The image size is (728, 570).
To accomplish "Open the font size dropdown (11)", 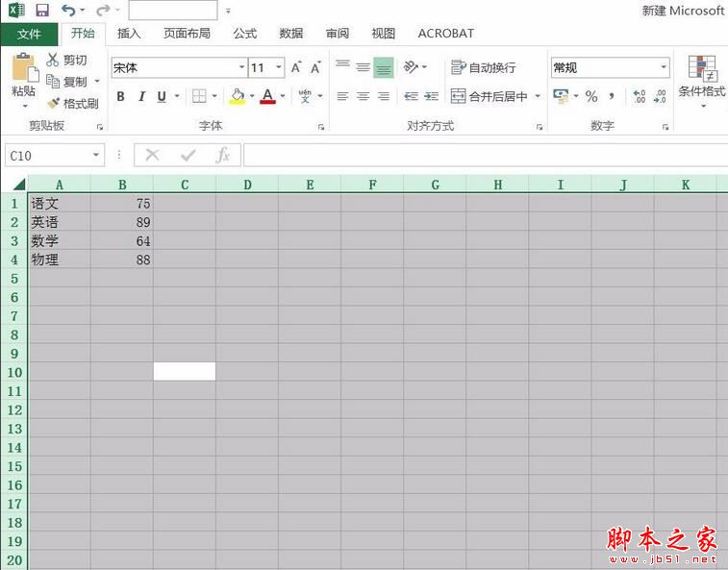I will tap(279, 68).
